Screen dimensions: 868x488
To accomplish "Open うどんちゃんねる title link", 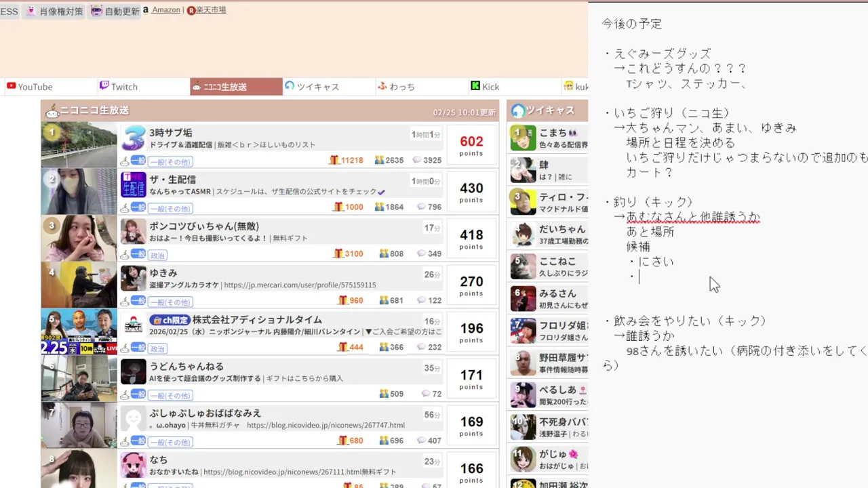I will [186, 367].
